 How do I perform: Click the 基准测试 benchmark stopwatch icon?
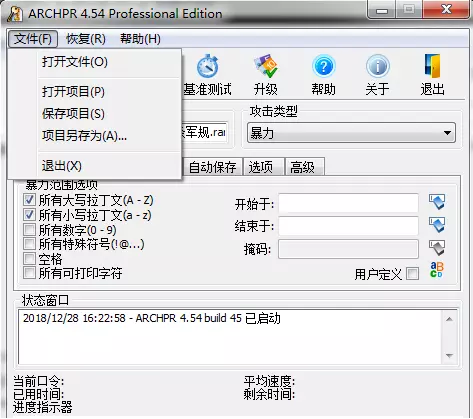click(207, 66)
